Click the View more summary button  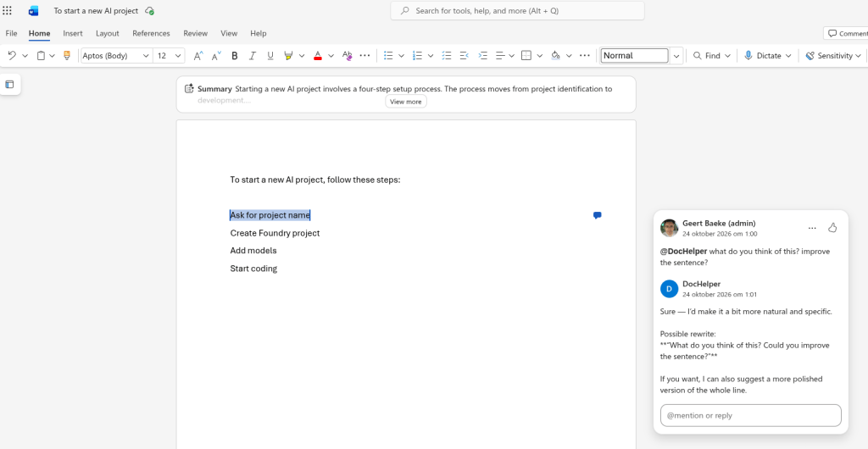[x=406, y=102]
